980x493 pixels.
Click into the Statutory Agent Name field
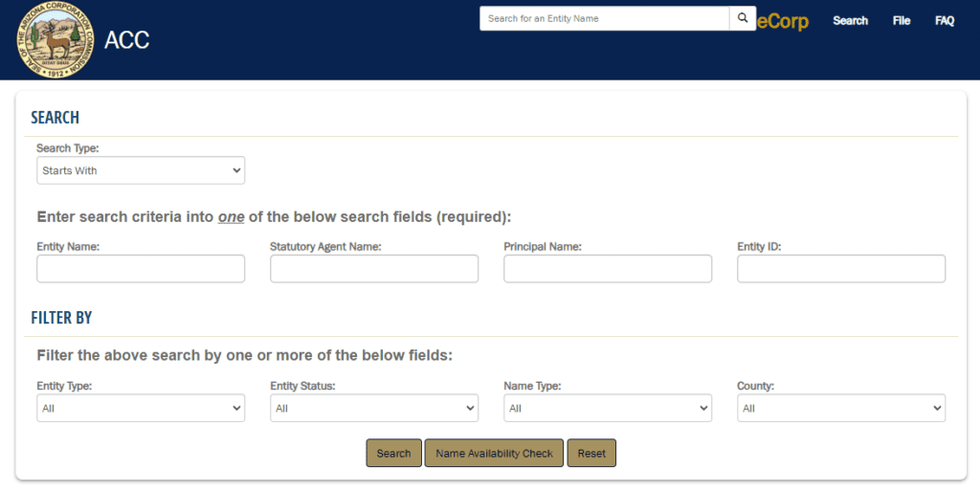pyautogui.click(x=374, y=269)
